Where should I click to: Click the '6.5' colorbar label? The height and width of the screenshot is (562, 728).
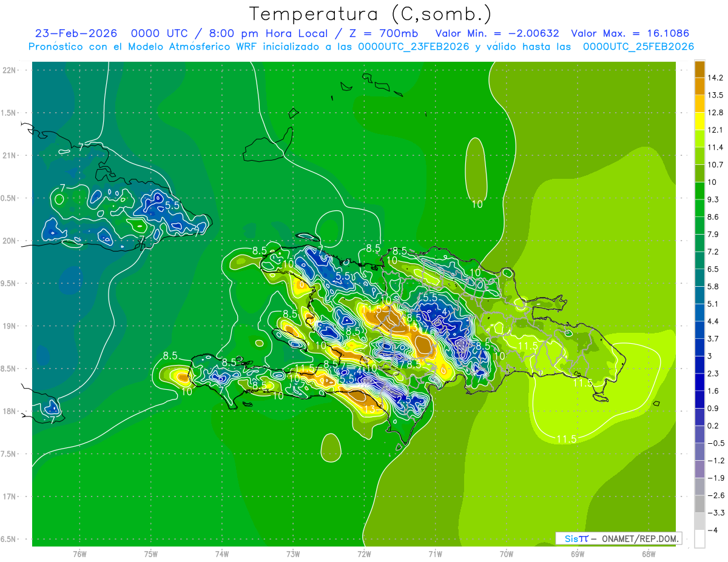point(713,269)
